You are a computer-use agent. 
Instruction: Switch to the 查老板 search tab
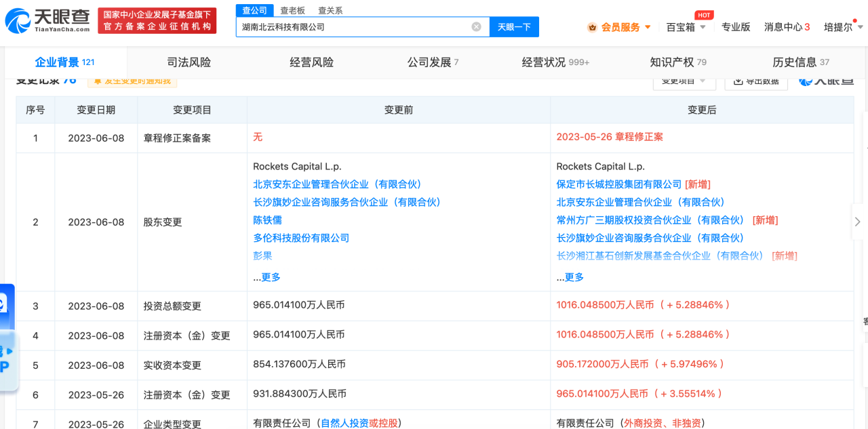tap(293, 10)
